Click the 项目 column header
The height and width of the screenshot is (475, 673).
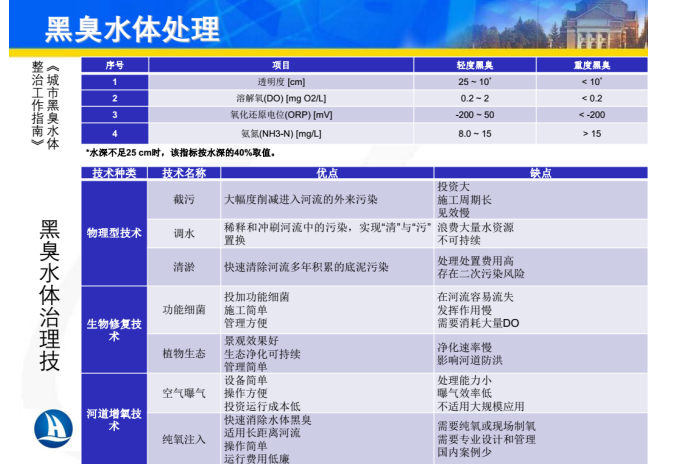[282, 64]
